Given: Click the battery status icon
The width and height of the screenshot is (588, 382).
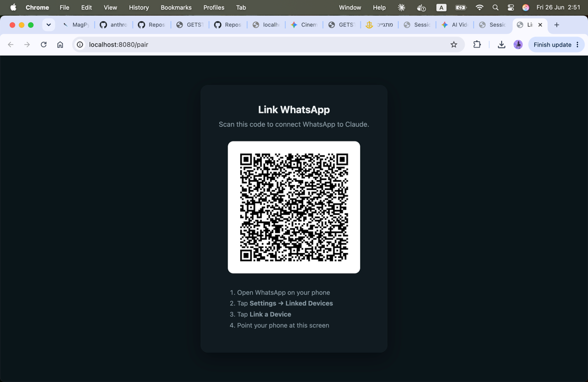Looking at the screenshot, I should coord(460,7).
